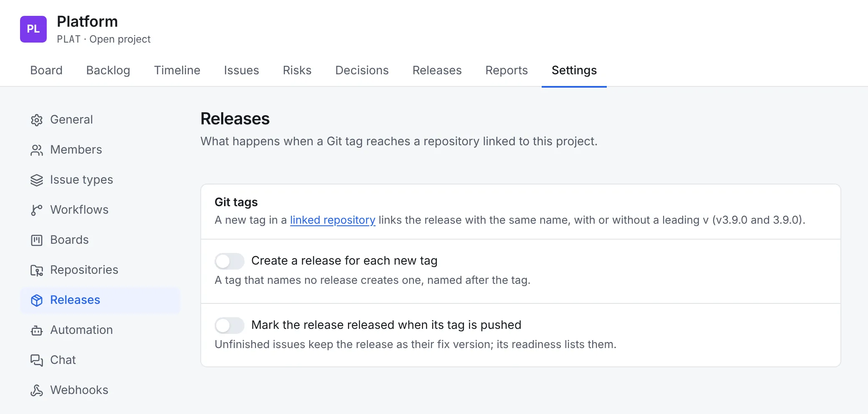The image size is (868, 414).
Task: Click the General gear icon in sidebar
Action: [37, 120]
